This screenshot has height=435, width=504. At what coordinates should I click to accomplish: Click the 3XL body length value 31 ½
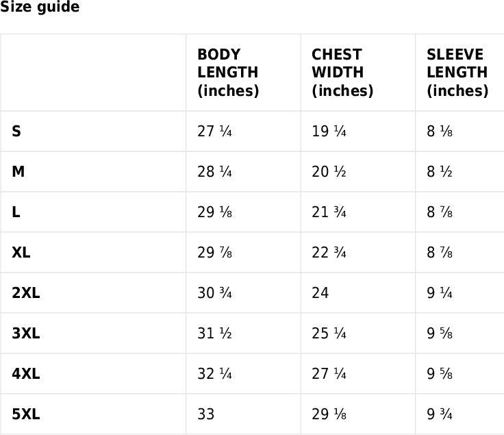click(214, 334)
